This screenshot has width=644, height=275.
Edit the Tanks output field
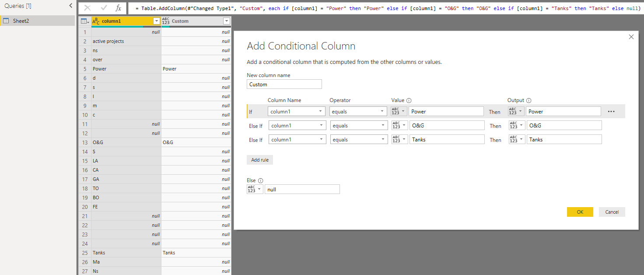click(x=564, y=139)
